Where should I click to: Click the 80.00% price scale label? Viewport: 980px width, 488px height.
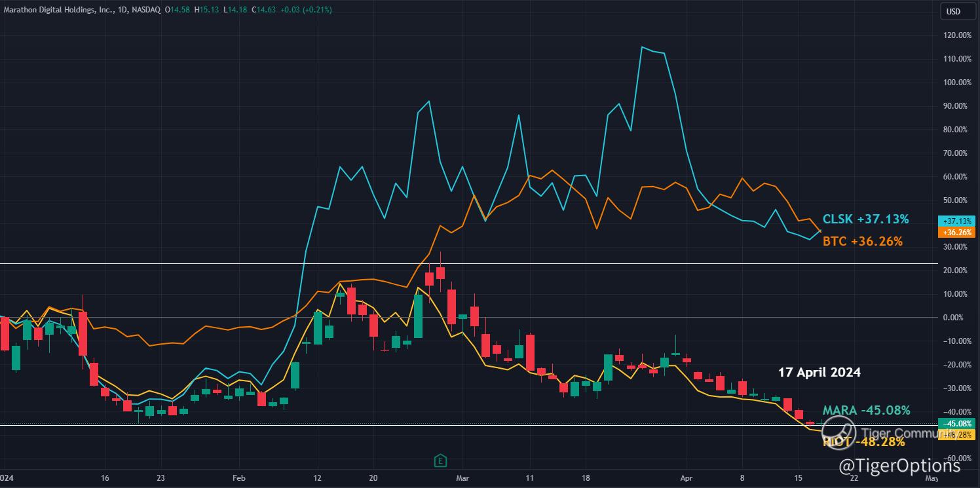click(x=955, y=130)
